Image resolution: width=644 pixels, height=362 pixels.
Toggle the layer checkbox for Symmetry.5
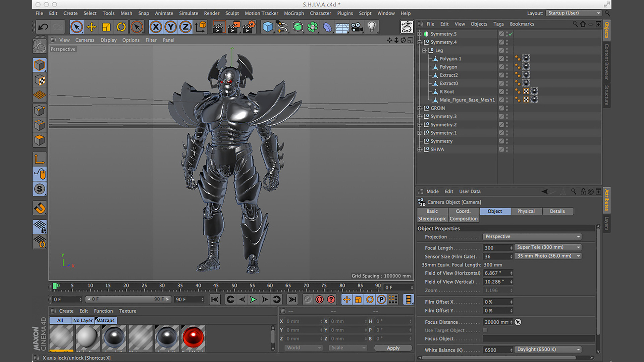coord(501,34)
